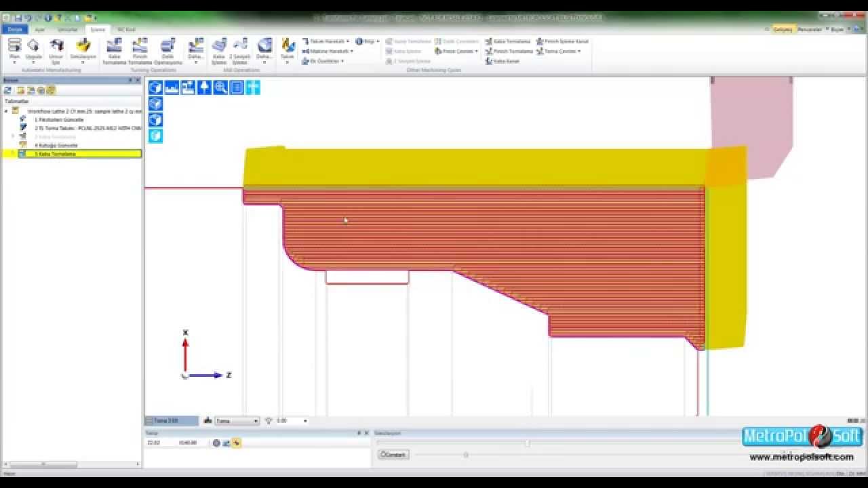Click the fourth viewport toolbar icon
Viewport: 868px width, 488px height.
pyautogui.click(x=204, y=87)
